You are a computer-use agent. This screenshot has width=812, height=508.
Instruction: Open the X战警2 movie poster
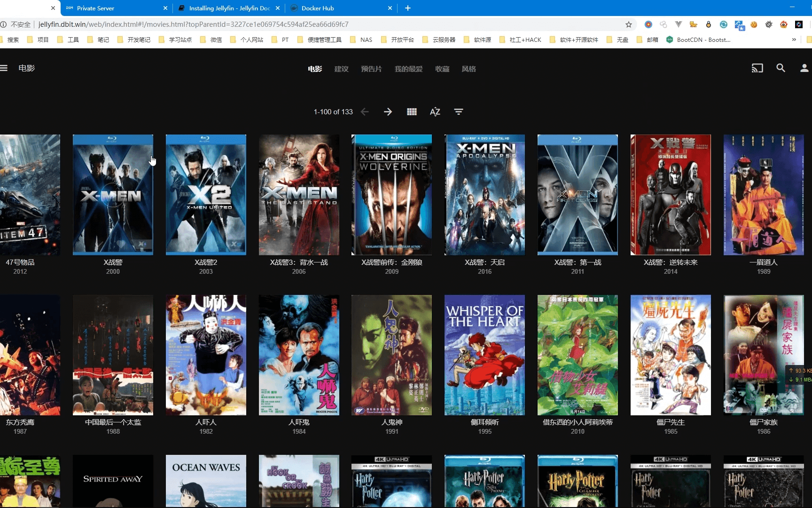click(x=206, y=195)
